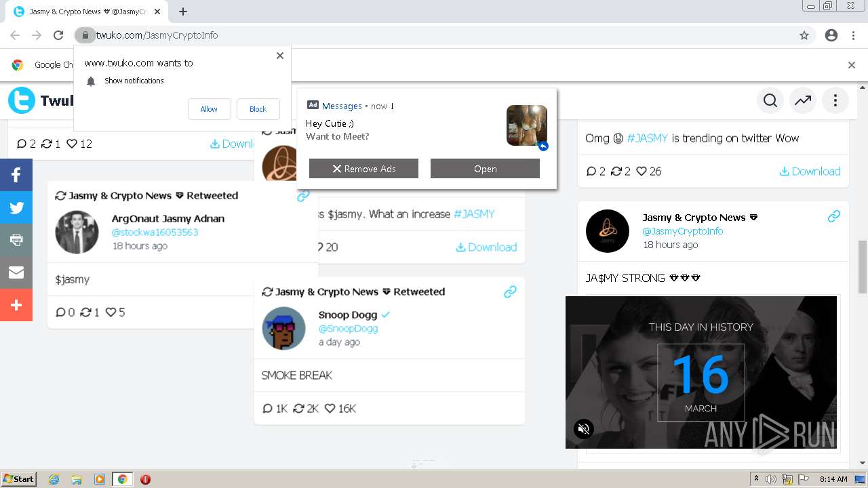
Task: Click the address bar URL
Action: [157, 35]
